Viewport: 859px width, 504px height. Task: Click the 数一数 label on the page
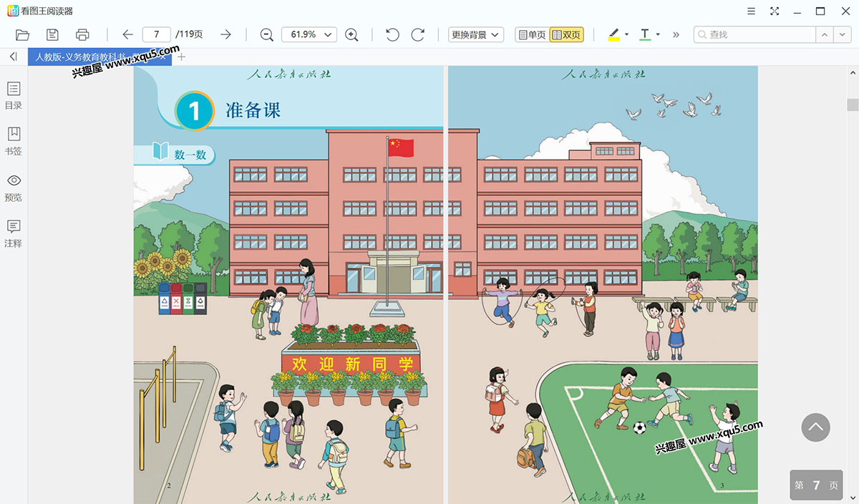click(x=190, y=154)
